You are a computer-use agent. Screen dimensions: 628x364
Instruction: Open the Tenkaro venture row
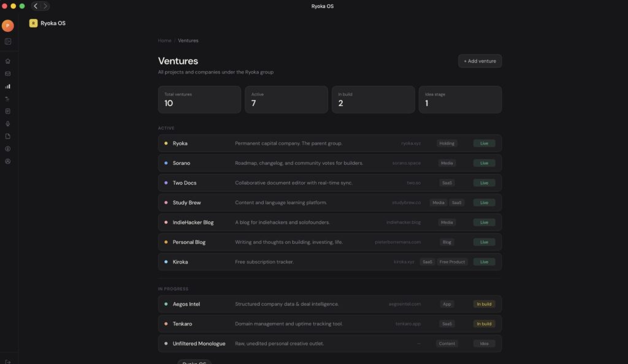click(329, 324)
